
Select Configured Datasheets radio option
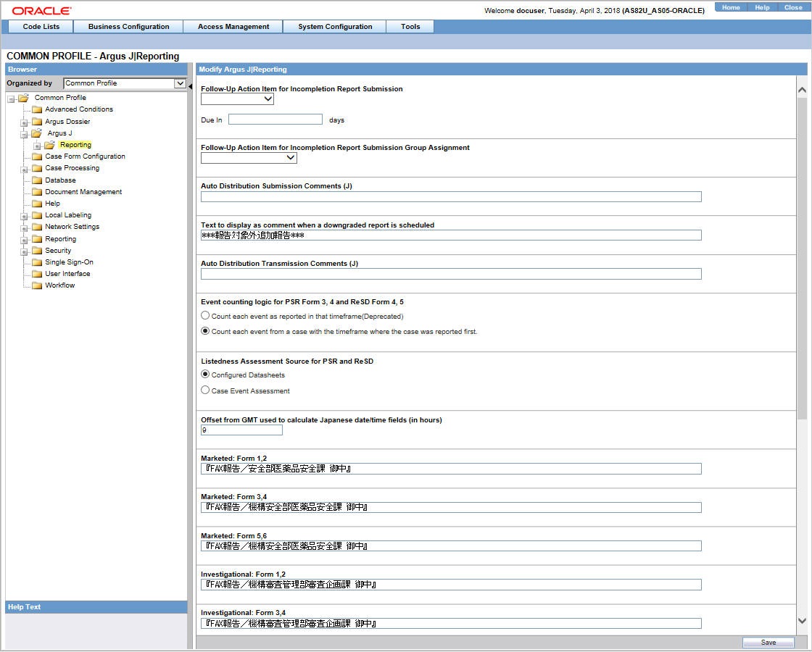click(205, 374)
